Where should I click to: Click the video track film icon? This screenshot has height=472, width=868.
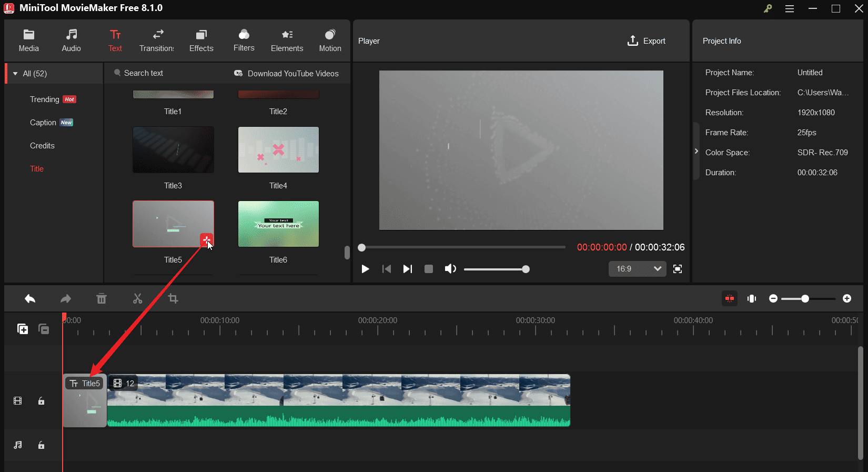click(18, 401)
